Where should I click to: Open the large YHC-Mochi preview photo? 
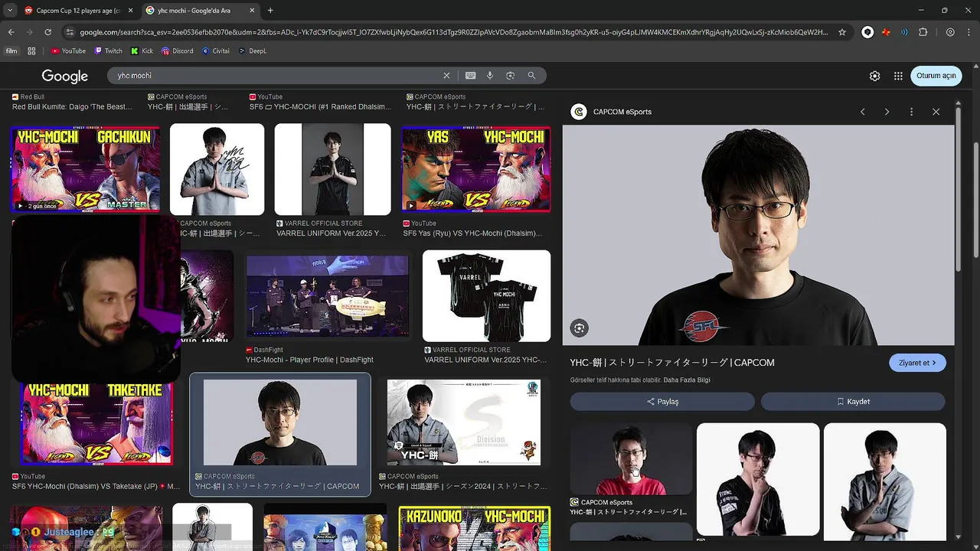[x=758, y=235]
